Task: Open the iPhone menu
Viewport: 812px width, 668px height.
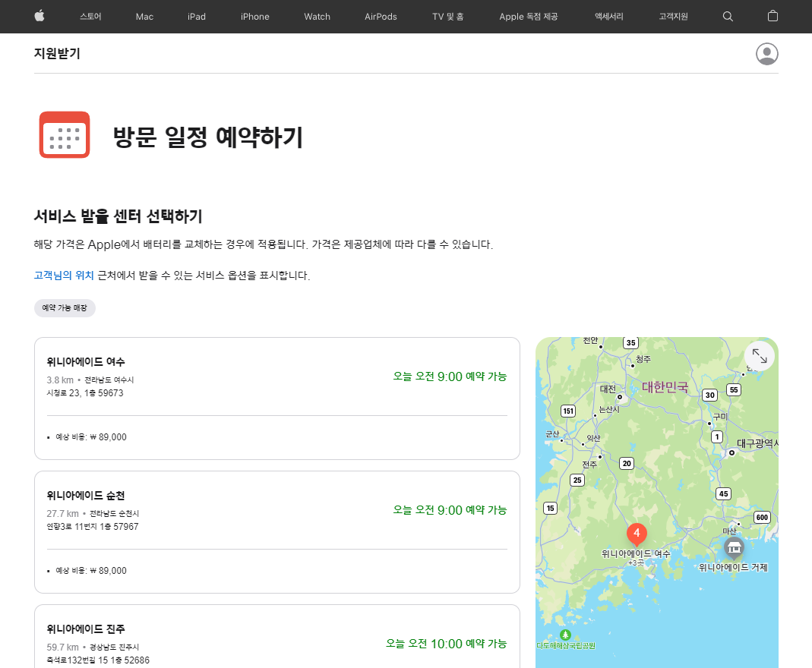Action: click(x=254, y=17)
